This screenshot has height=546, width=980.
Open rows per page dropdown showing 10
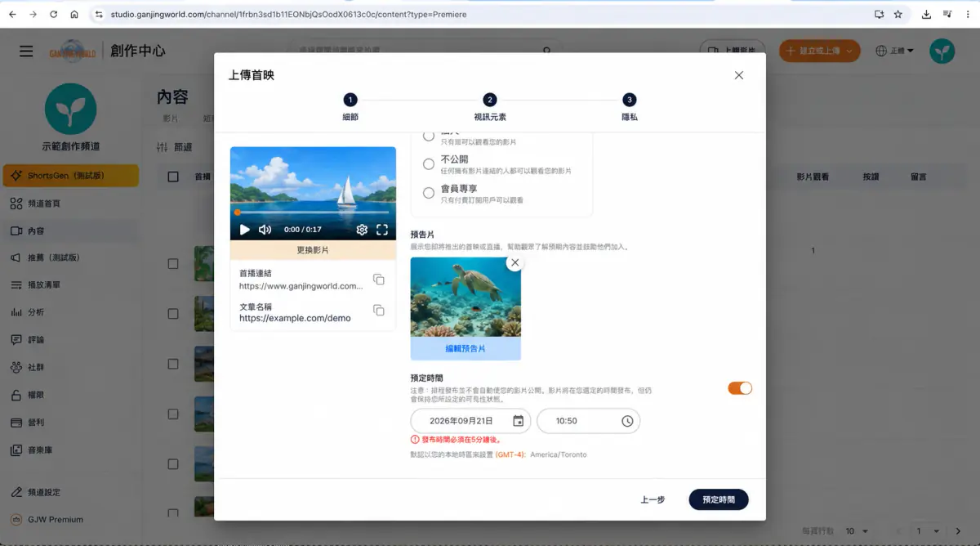855,530
